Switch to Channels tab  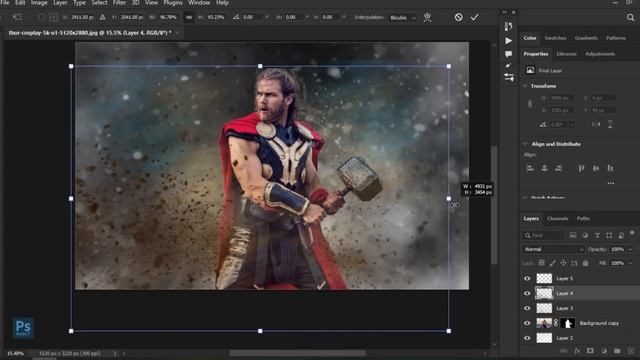558,219
